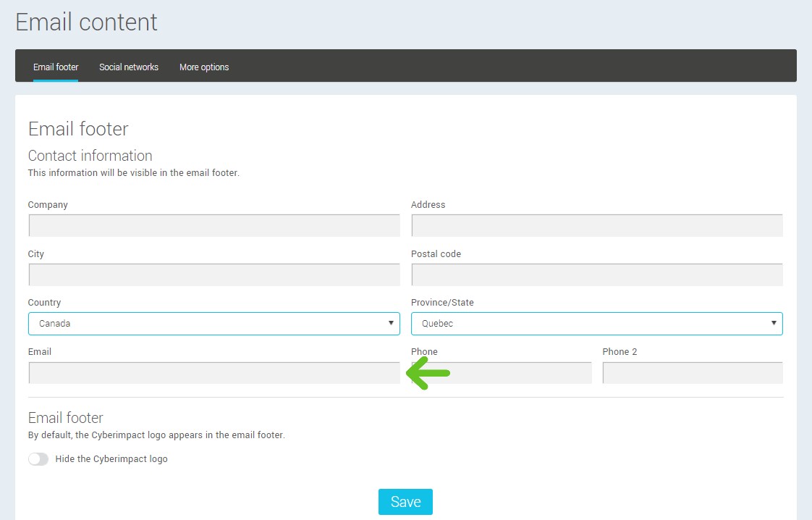Open the Province/State dropdown showing Quebec
The height and width of the screenshot is (520, 812).
point(596,324)
